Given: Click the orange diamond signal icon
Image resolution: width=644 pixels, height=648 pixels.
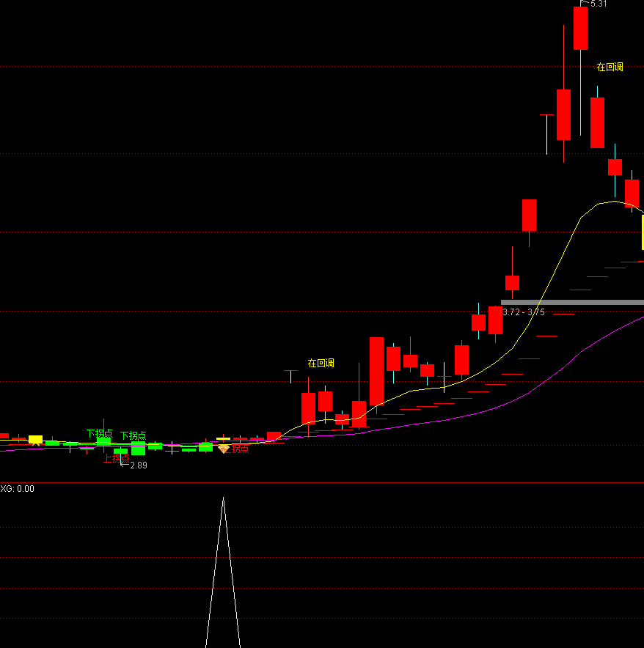Looking at the screenshot, I should pos(224,449).
